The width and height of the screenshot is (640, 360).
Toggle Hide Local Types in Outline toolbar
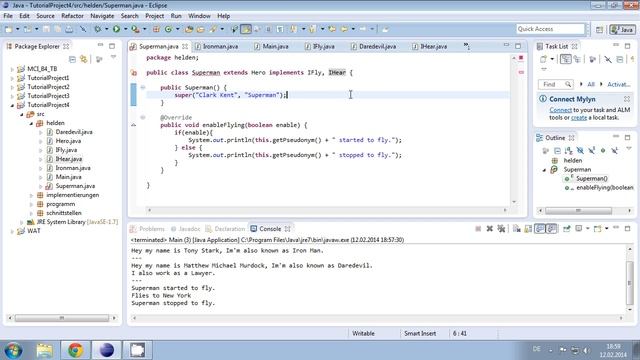coord(614,151)
